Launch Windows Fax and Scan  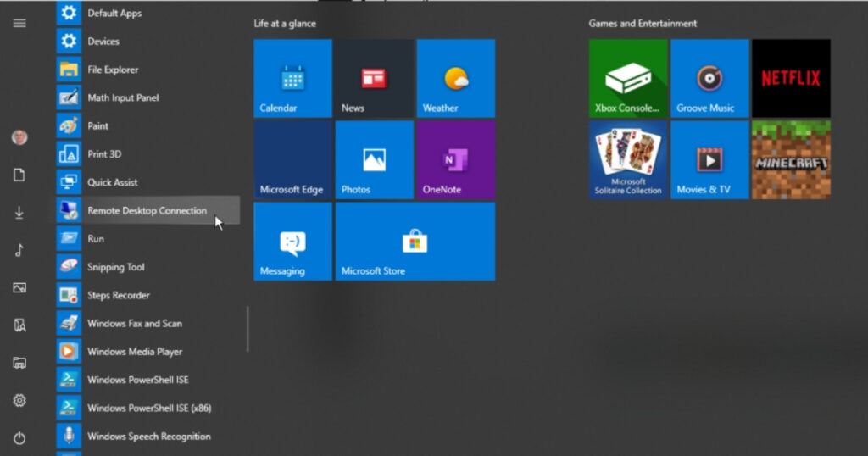(147, 323)
